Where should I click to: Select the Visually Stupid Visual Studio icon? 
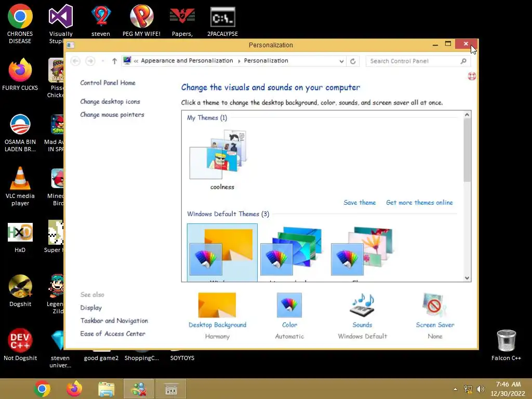[61, 24]
